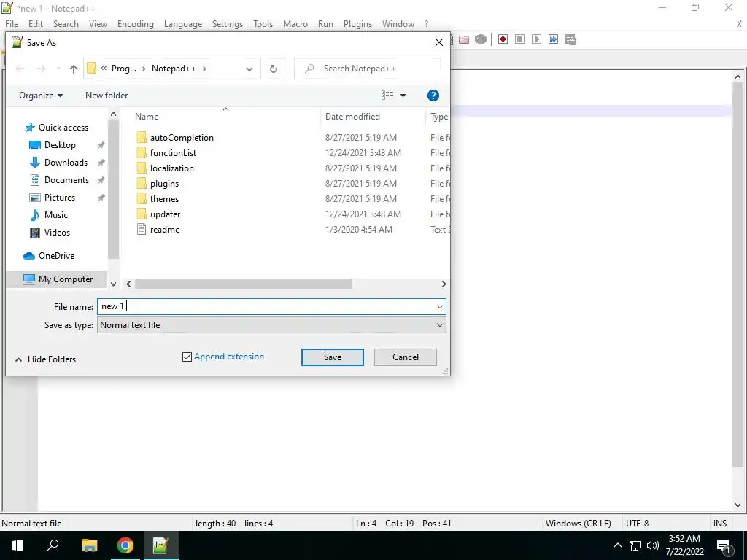Select OneDrive in navigation pane
Viewport: 747px width, 560px height.
[49, 256]
